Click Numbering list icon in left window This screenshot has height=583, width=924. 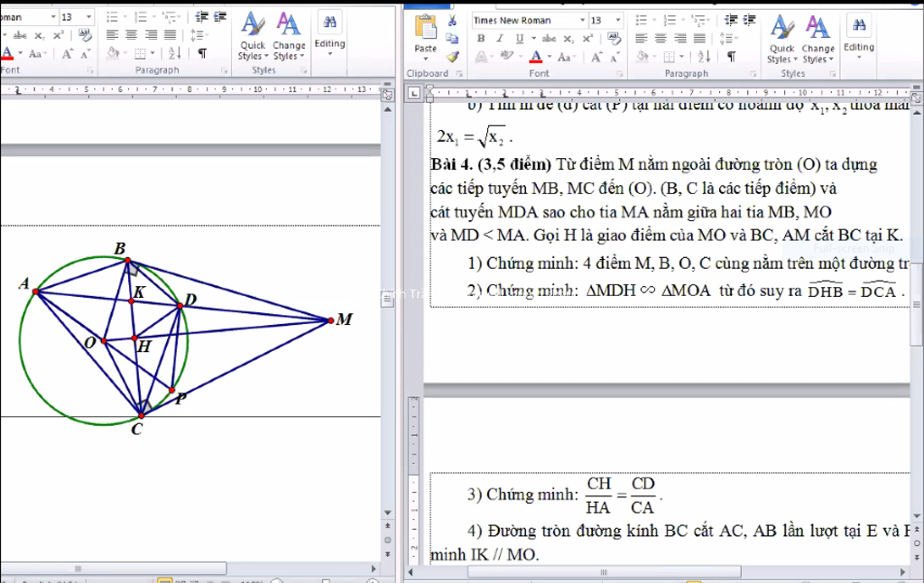coord(142,17)
